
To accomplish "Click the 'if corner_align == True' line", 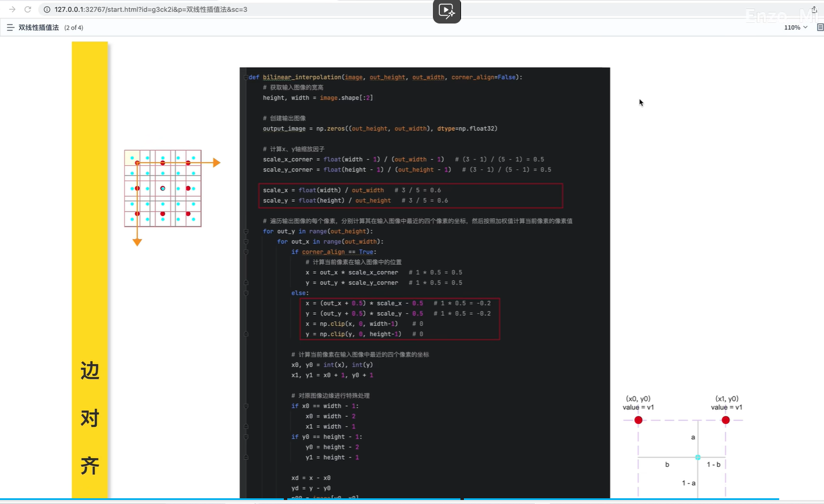I will (x=334, y=252).
